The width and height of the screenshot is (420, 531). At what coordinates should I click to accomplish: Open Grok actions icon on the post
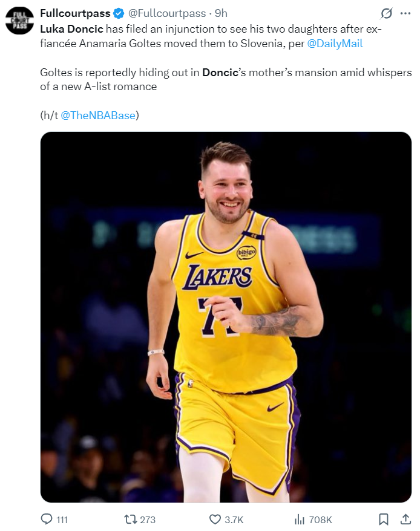click(x=386, y=13)
